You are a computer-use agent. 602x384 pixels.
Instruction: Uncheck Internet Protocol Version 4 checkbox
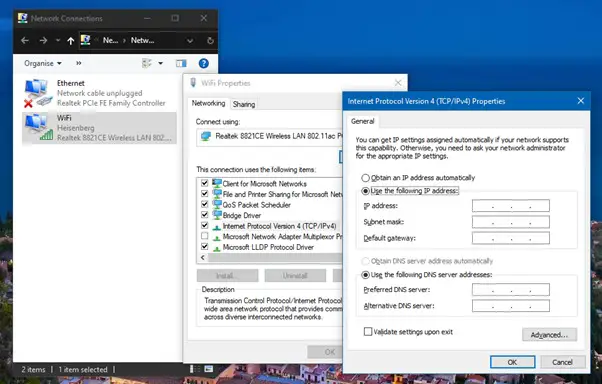click(x=205, y=225)
